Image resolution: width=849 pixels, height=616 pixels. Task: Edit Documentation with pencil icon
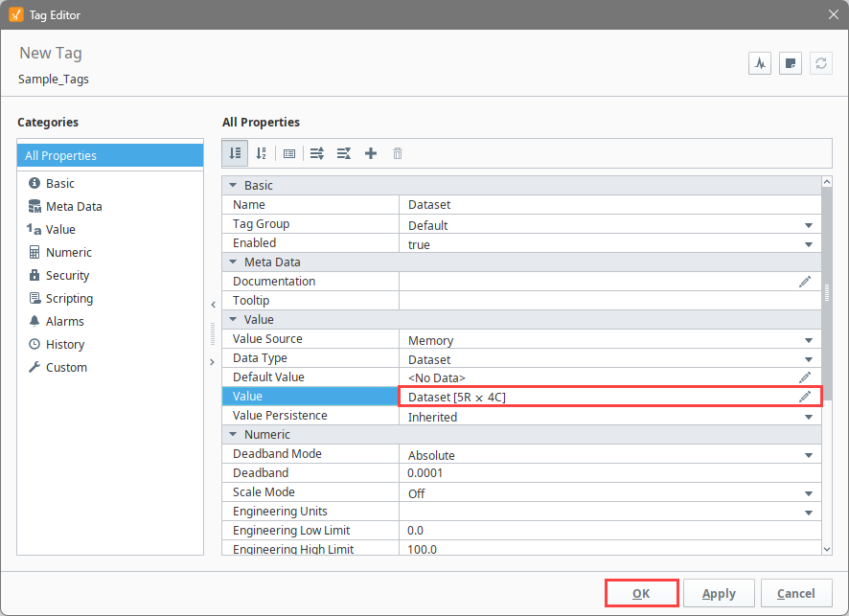coord(805,282)
